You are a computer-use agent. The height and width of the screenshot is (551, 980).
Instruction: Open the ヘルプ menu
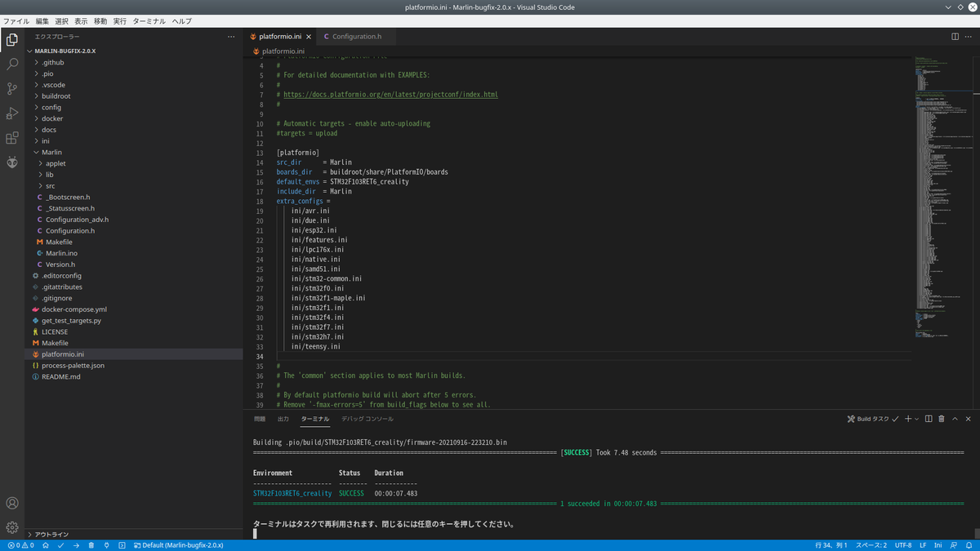point(182,21)
